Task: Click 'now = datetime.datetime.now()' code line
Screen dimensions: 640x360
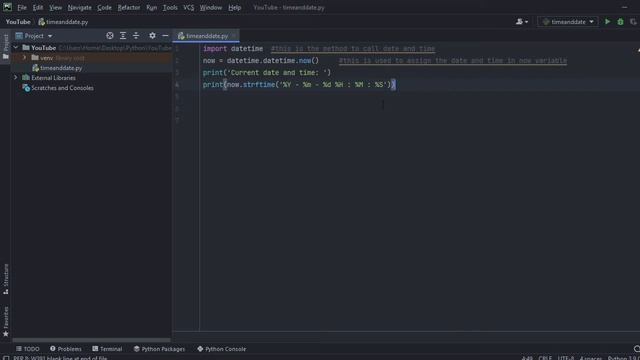Action: (261, 60)
